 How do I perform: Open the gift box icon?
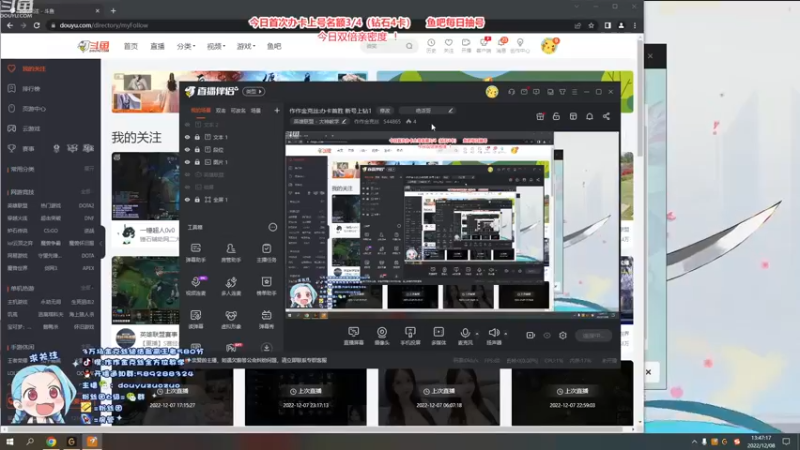(x=540, y=116)
